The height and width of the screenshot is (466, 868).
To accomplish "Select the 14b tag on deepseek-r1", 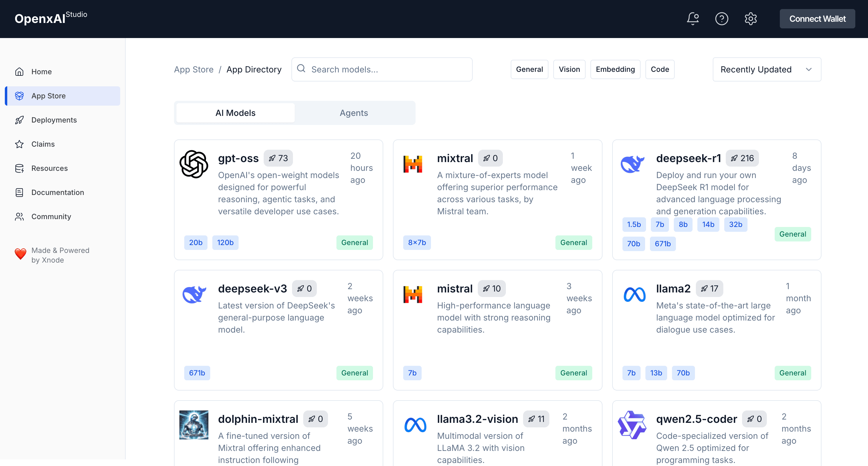I will (x=708, y=225).
